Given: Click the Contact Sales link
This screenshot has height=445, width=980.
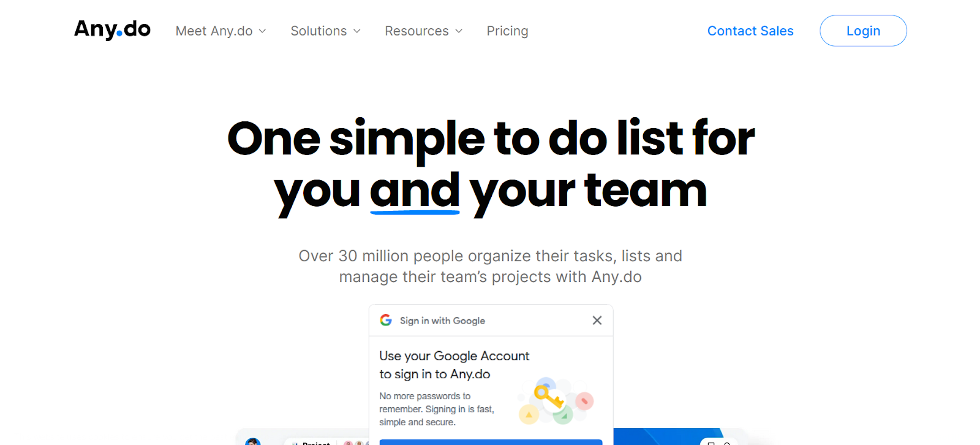Looking at the screenshot, I should 750,31.
